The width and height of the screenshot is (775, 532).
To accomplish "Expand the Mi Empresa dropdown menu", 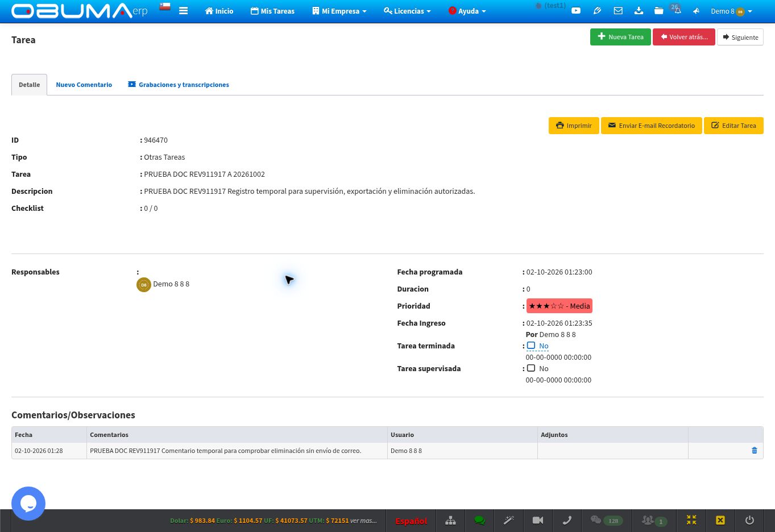I will click(x=339, y=11).
